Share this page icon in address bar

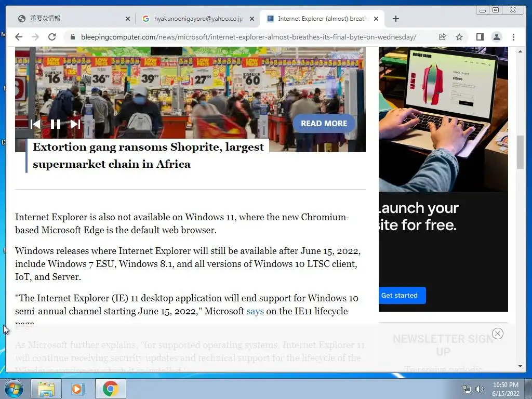[x=442, y=37]
